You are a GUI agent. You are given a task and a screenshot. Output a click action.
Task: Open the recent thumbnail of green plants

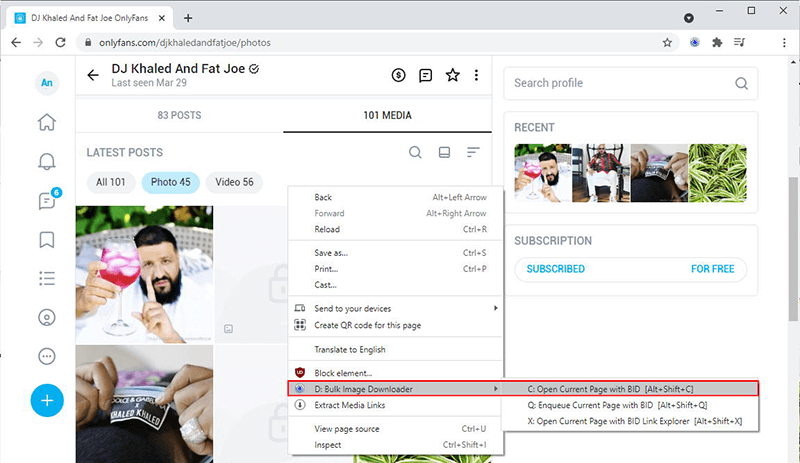tap(717, 173)
